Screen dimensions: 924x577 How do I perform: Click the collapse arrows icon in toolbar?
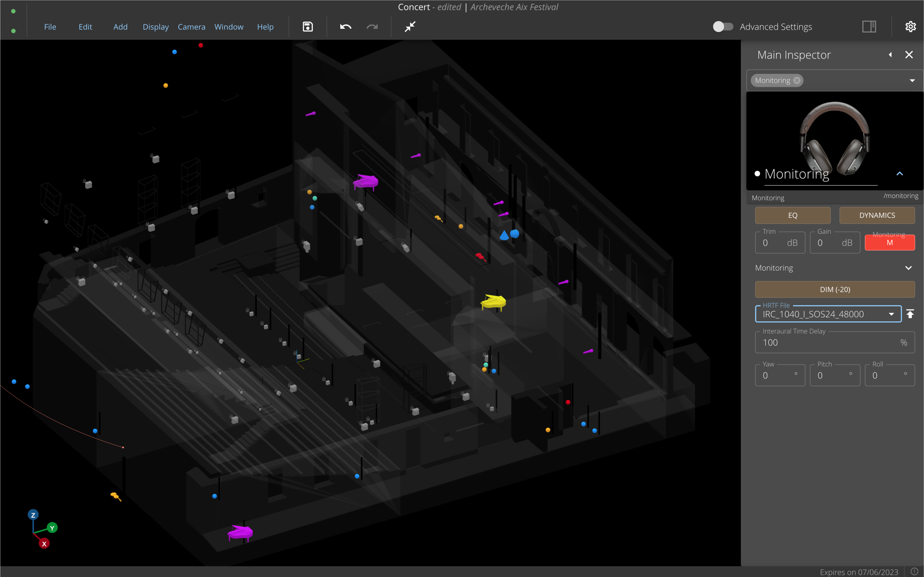(x=410, y=27)
